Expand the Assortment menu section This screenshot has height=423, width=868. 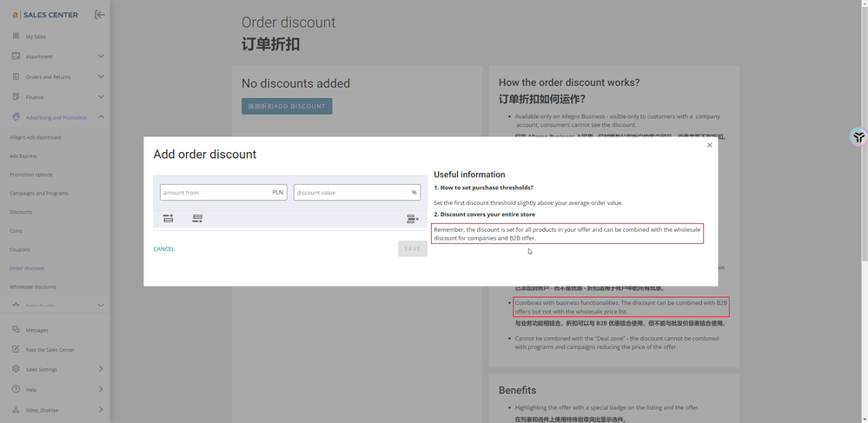point(101,56)
